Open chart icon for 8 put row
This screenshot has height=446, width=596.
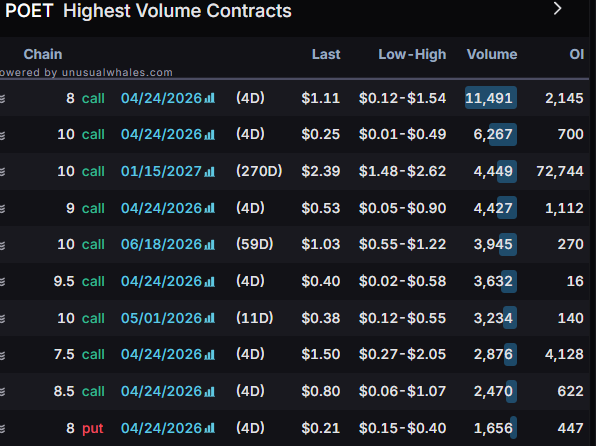(x=209, y=428)
